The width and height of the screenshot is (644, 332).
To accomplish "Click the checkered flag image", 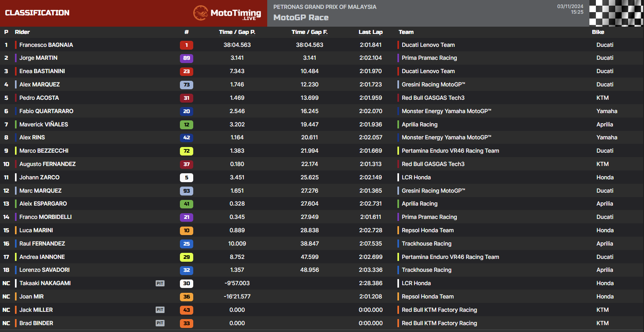I will click(x=616, y=13).
